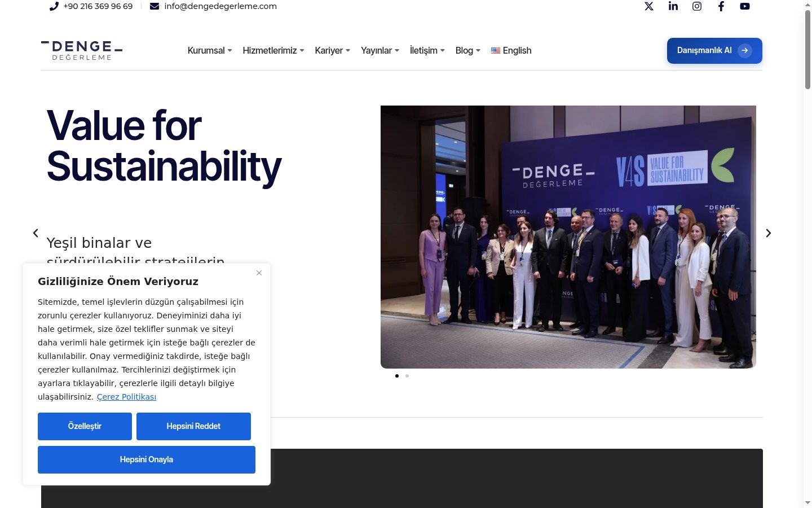Click the email envelope icon
Viewport: 812px width, 508px height.
pyautogui.click(x=155, y=6)
